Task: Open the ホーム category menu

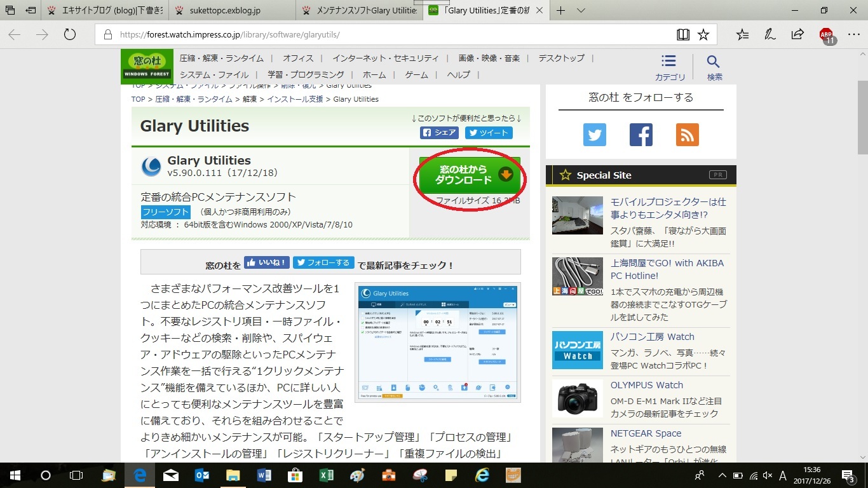Action: click(x=374, y=74)
